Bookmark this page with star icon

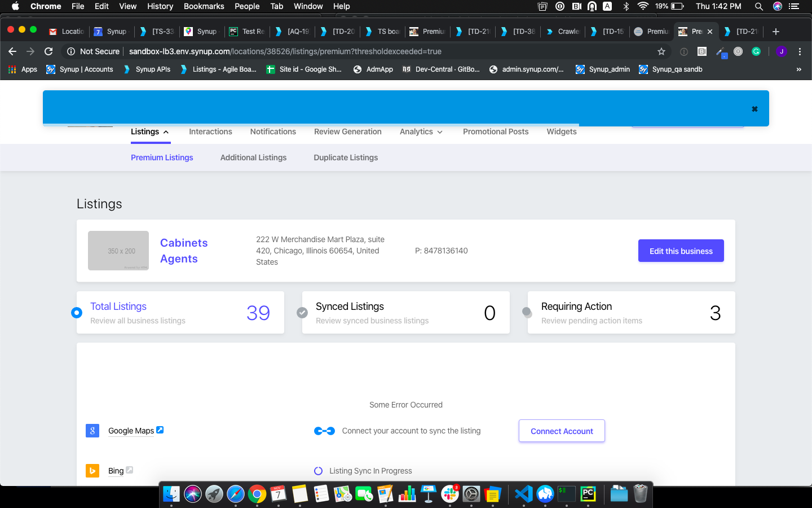(661, 51)
